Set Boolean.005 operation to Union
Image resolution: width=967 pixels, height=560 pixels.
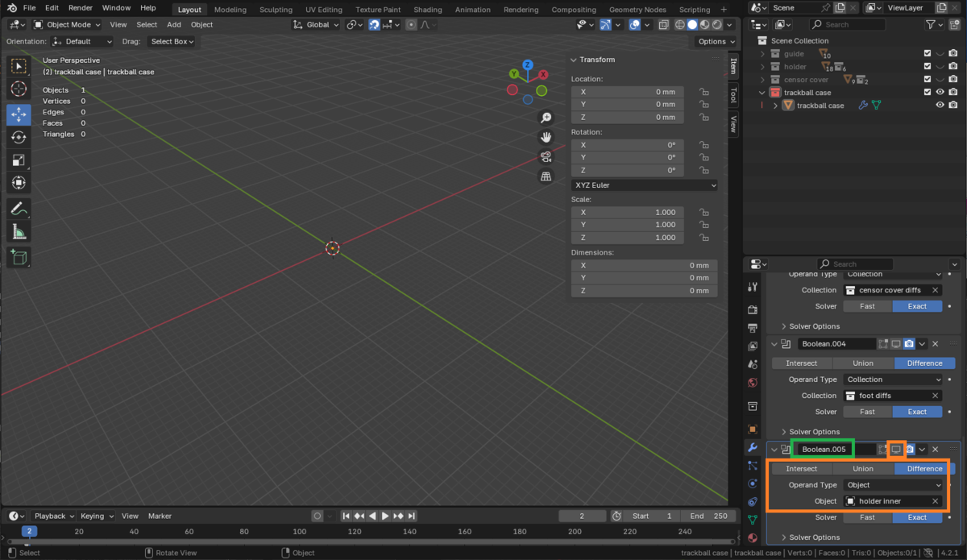(x=863, y=468)
